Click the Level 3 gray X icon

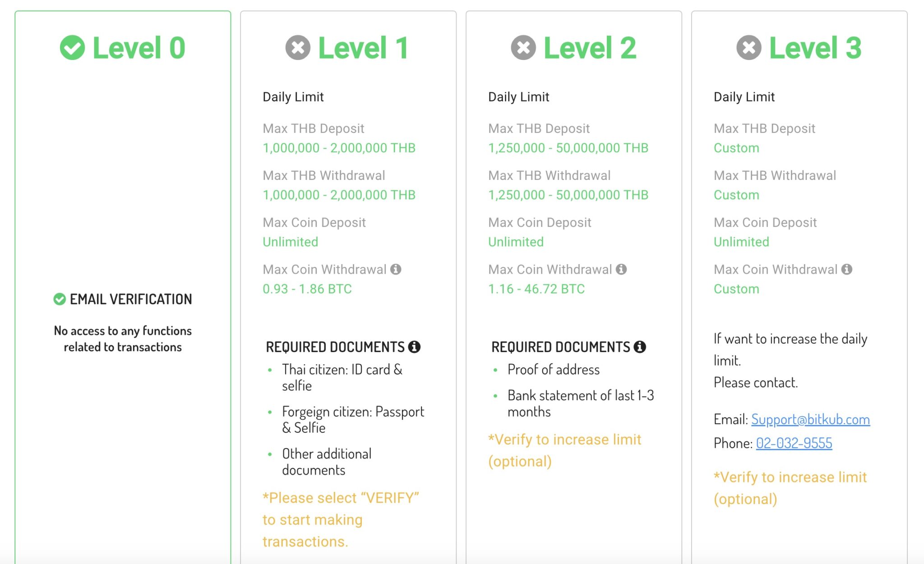(749, 48)
